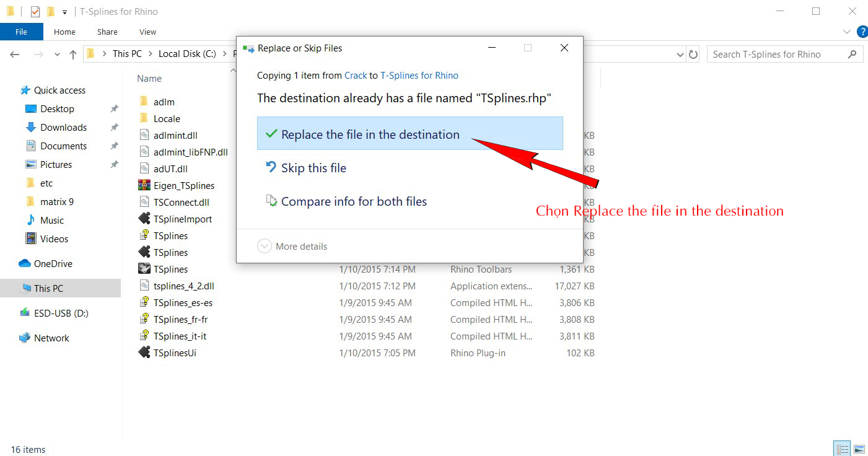Click the Forward navigation arrow

(x=38, y=55)
